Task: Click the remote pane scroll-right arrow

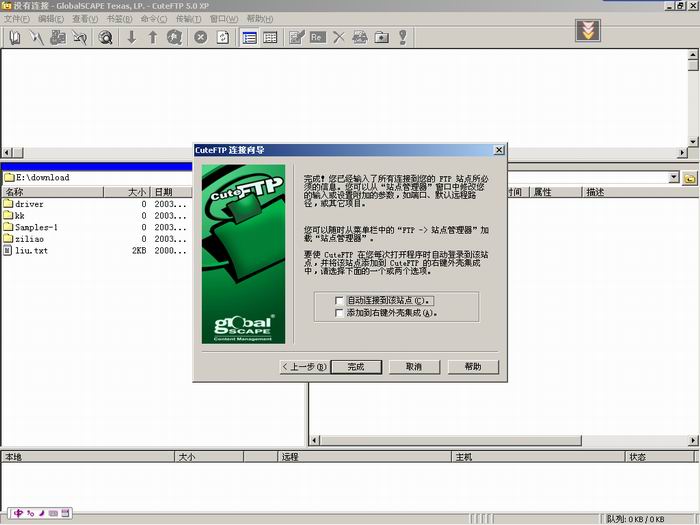Action: [x=693, y=441]
